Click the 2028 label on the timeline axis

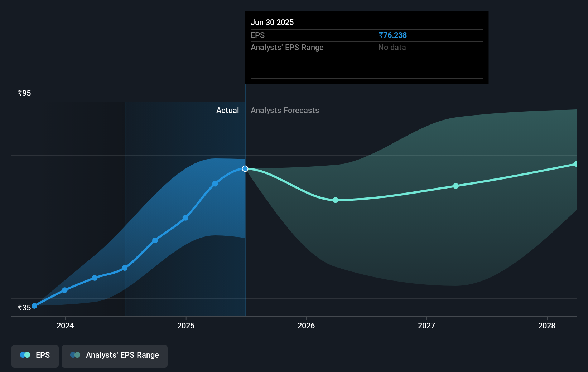(547, 326)
